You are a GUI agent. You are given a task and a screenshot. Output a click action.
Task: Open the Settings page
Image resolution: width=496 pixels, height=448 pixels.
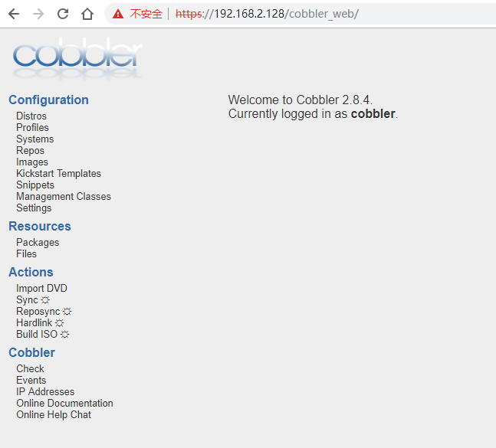(34, 208)
